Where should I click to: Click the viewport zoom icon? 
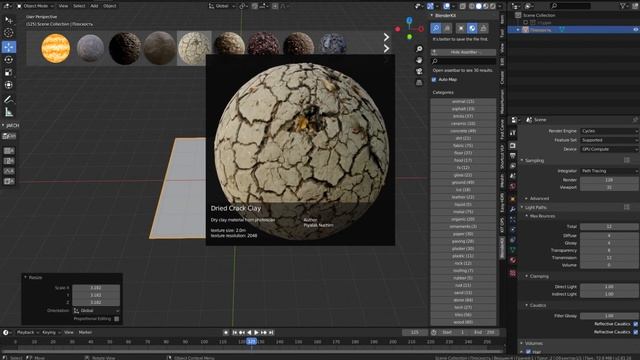point(419,49)
